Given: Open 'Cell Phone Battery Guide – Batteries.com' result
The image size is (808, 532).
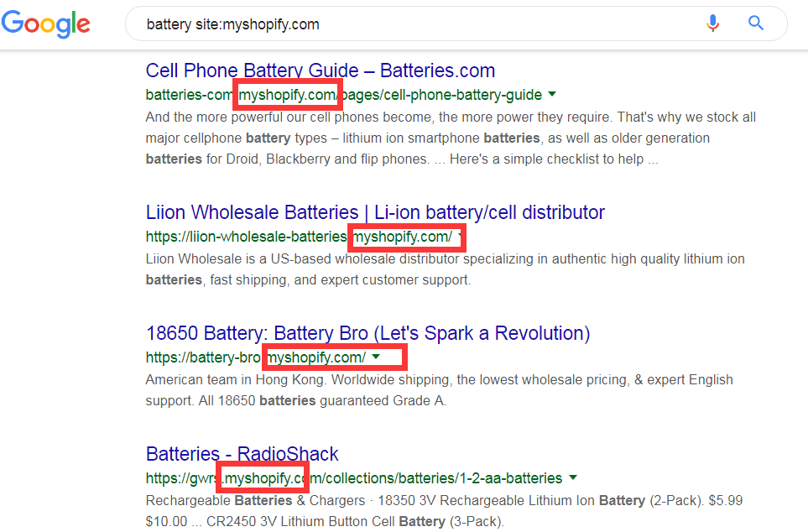Looking at the screenshot, I should pyautogui.click(x=320, y=70).
